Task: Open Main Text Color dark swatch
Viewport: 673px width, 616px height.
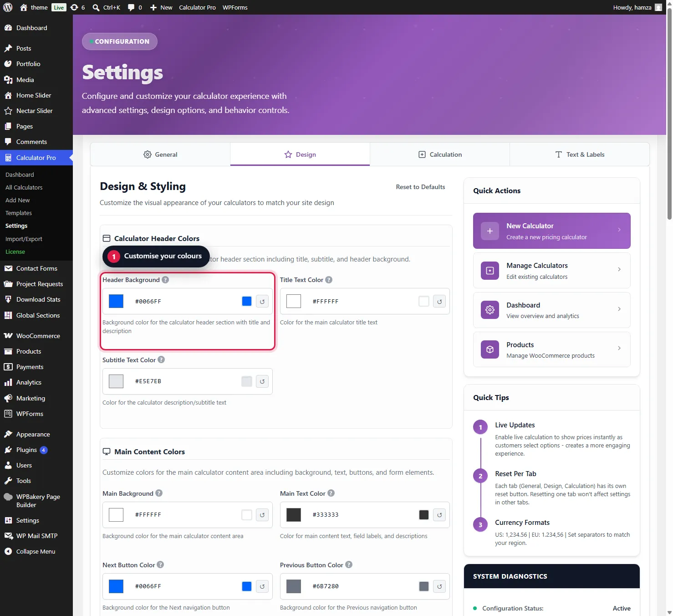Action: (294, 515)
